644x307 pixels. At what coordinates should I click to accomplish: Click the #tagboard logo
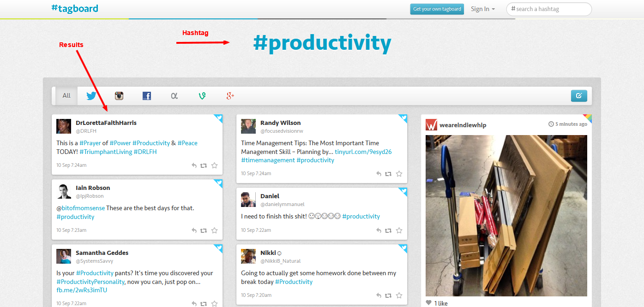point(75,8)
